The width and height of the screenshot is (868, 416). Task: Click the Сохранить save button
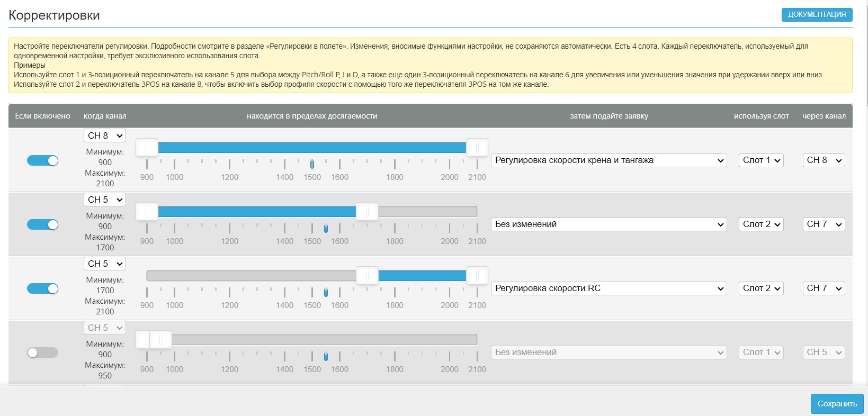837,404
